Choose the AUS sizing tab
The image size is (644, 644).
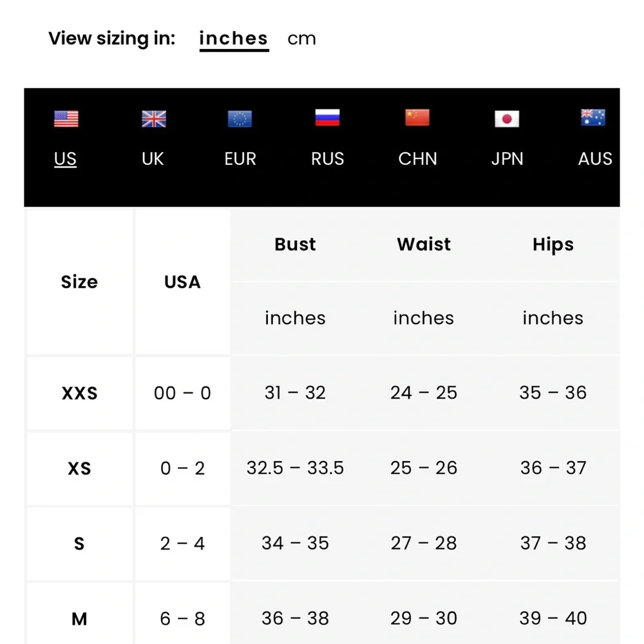click(594, 158)
